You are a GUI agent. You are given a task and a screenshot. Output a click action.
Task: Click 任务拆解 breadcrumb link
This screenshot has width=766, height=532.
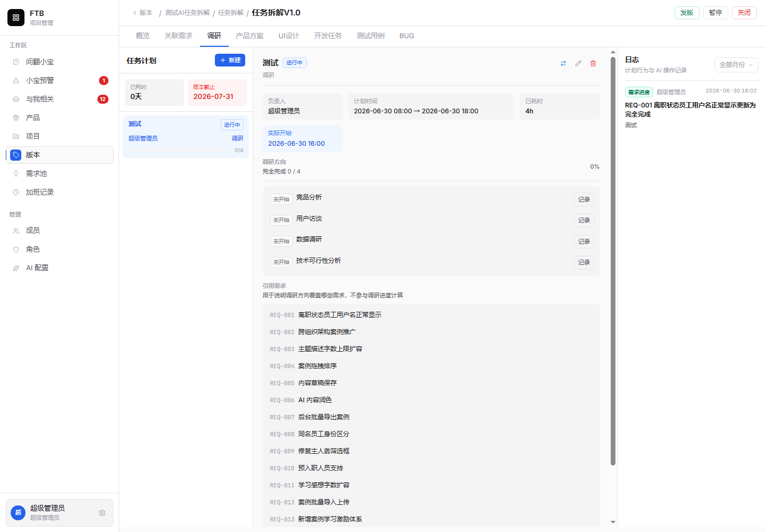[x=231, y=13]
